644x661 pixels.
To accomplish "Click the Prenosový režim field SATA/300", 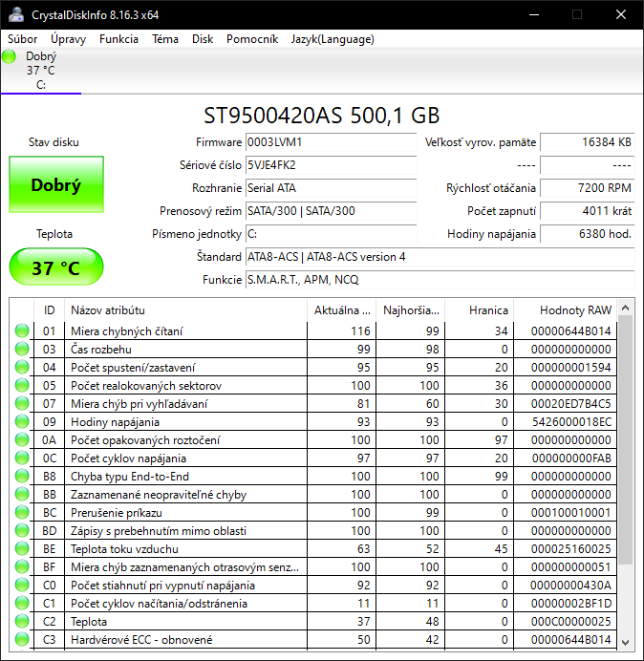I will [331, 211].
